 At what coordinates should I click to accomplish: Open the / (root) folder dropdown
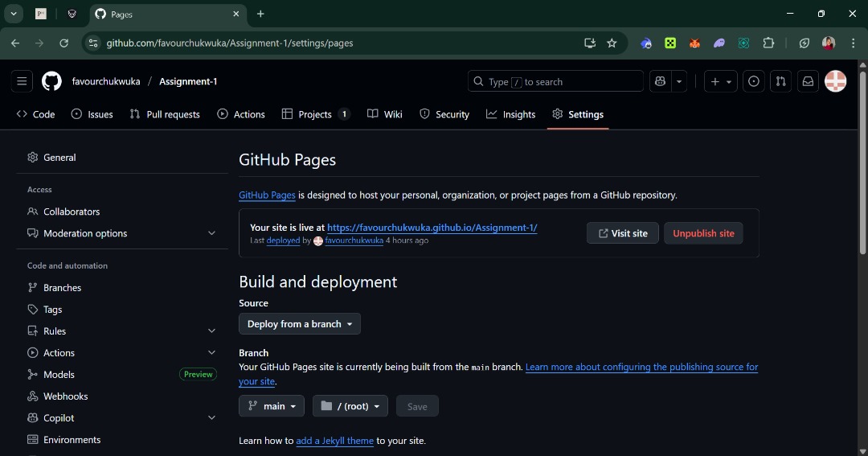350,406
